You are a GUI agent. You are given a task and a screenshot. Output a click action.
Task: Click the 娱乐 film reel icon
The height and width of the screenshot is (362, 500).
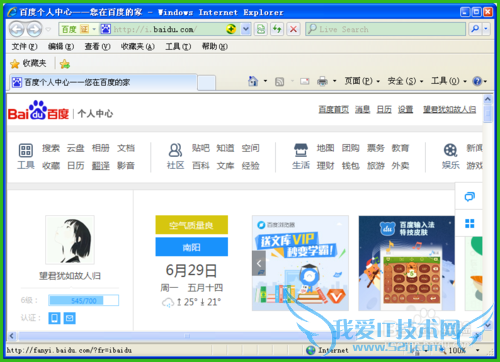point(450,150)
